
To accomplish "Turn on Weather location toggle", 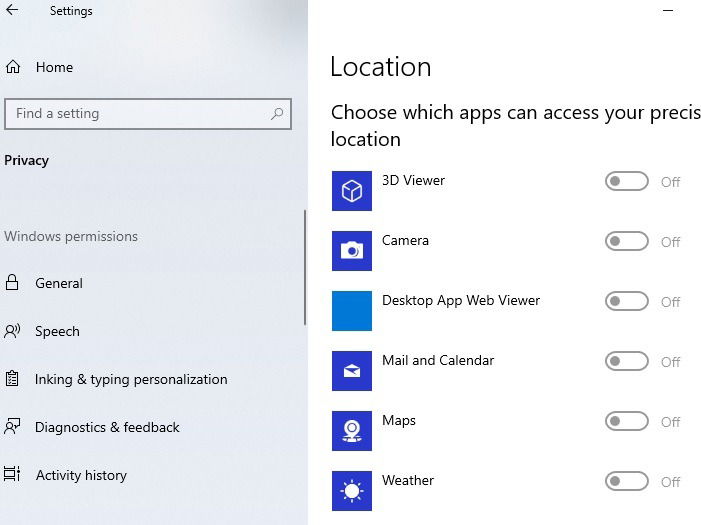I will pos(627,481).
